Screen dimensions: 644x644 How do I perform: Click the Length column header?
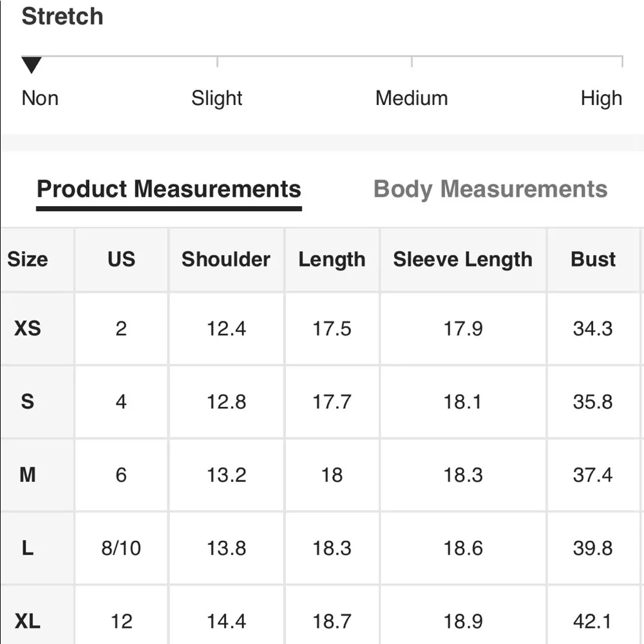[x=332, y=260]
